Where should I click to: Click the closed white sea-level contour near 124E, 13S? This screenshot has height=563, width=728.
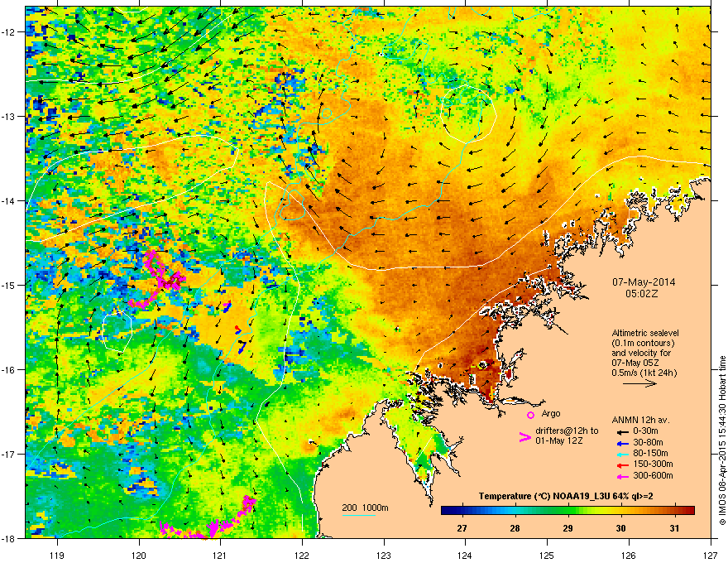(x=469, y=113)
